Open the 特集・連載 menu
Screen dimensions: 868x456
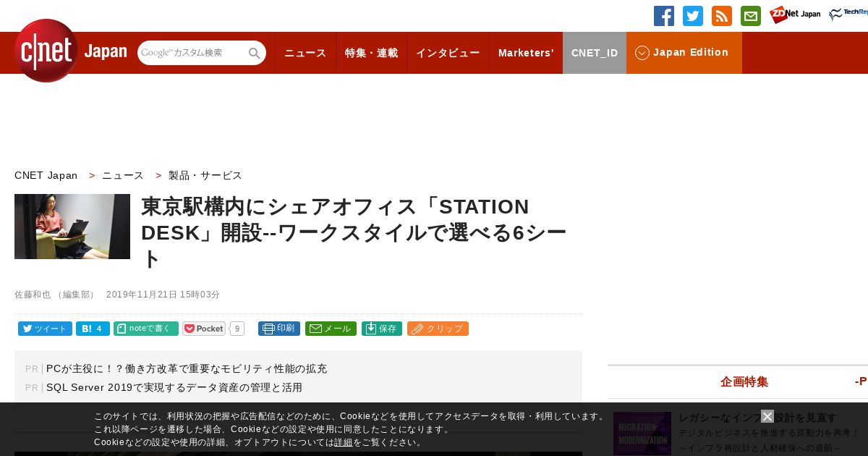[x=372, y=53]
